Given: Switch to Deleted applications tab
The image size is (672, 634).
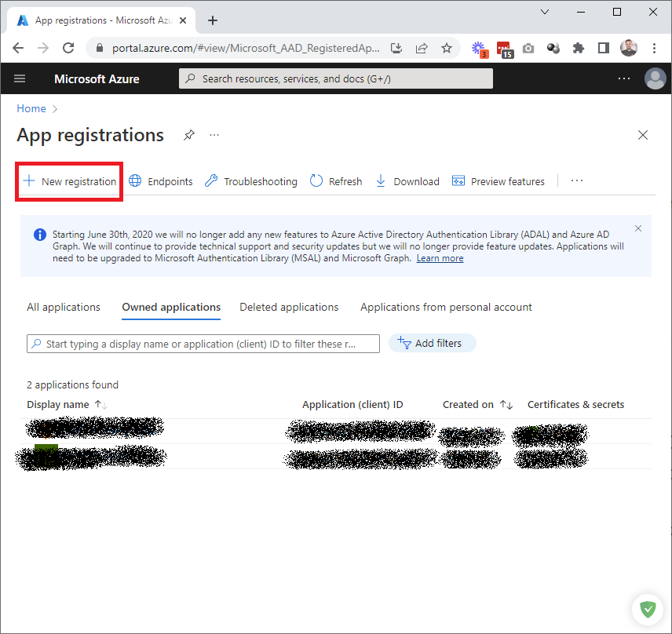Looking at the screenshot, I should (289, 307).
